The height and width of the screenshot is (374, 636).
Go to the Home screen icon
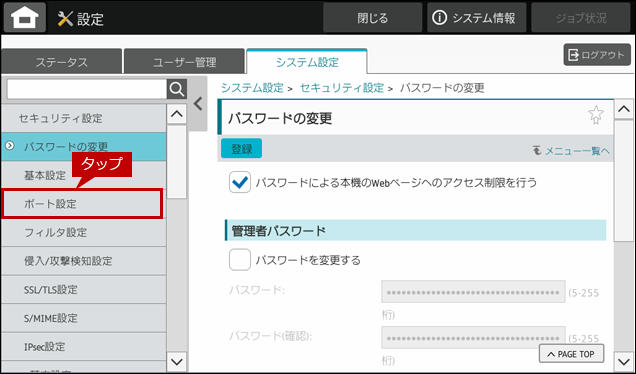tap(25, 18)
